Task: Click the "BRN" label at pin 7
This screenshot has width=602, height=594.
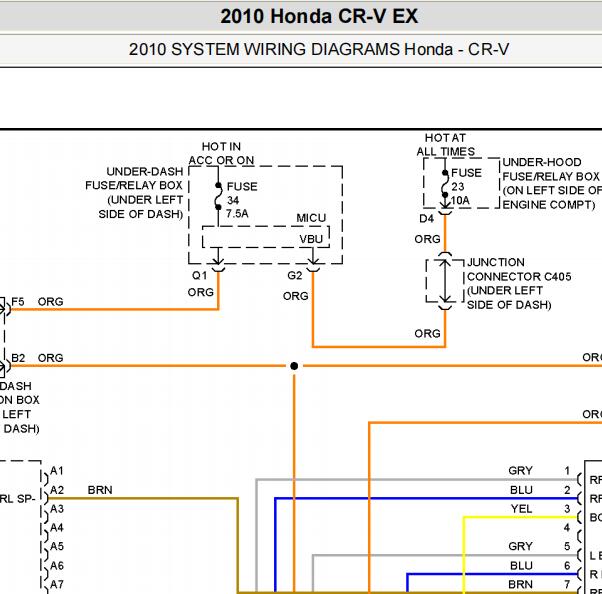Action: pos(520,584)
